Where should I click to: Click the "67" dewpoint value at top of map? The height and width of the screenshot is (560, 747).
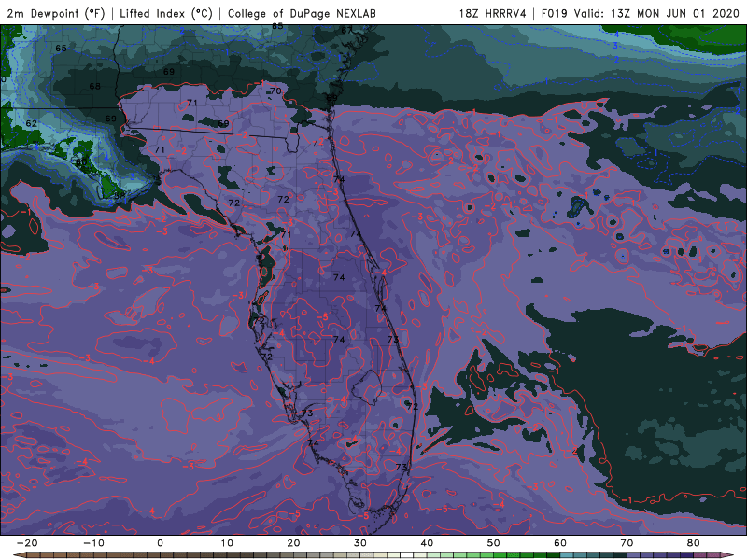(346, 31)
